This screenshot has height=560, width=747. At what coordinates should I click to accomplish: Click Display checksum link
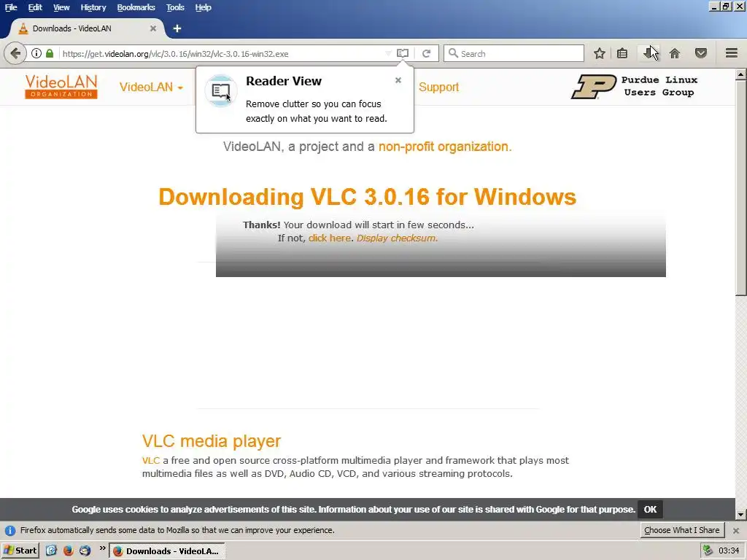click(x=397, y=238)
